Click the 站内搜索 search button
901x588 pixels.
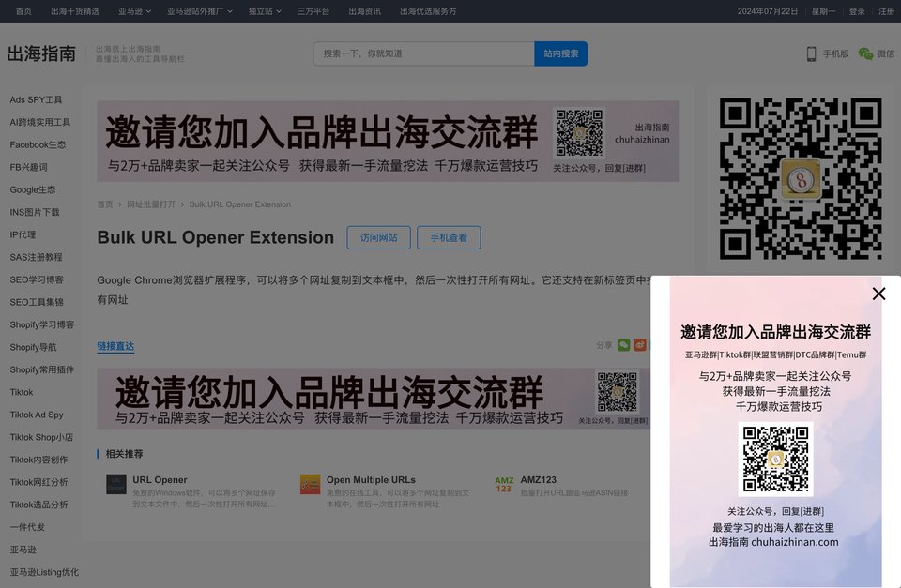click(561, 53)
